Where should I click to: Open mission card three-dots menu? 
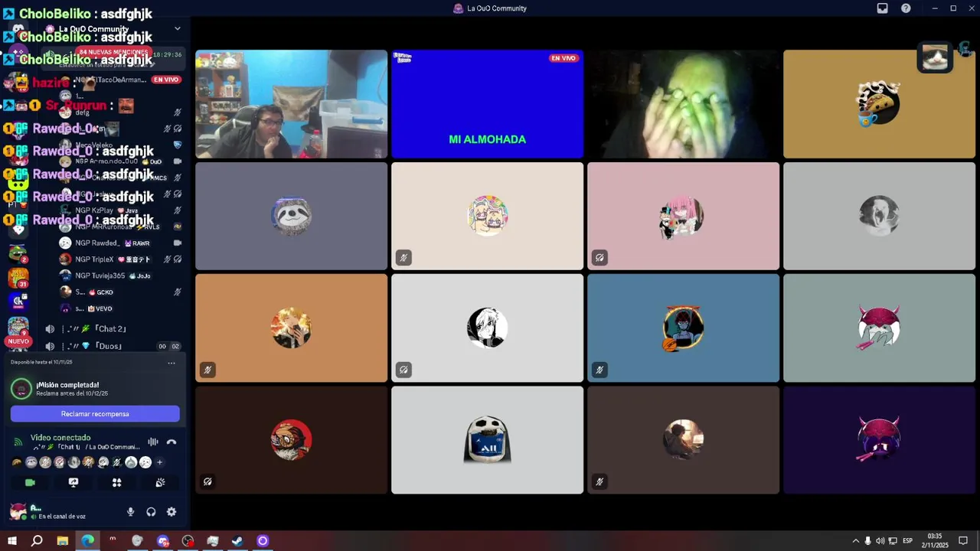tap(171, 363)
